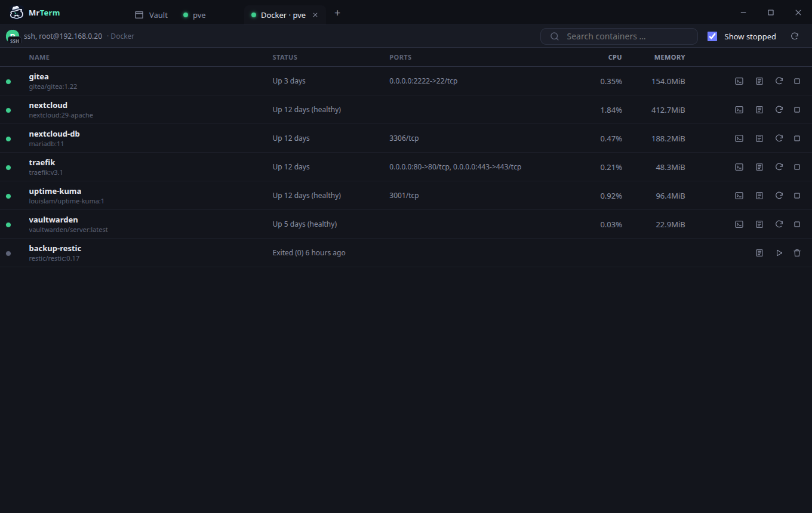Restart the nextcloud container

[779, 110]
